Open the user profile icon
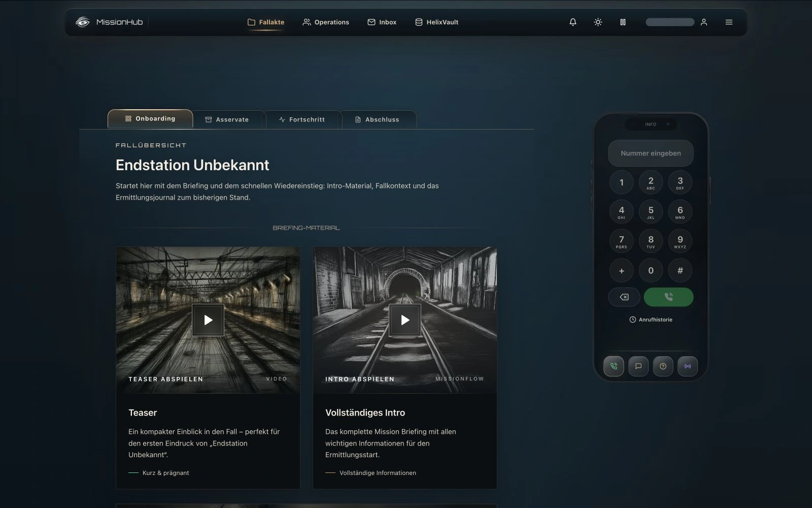Screen dimensions: 812x508 point(704,22)
